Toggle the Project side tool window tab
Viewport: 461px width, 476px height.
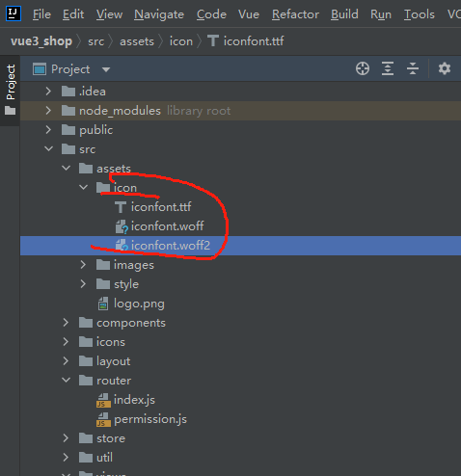click(11, 90)
